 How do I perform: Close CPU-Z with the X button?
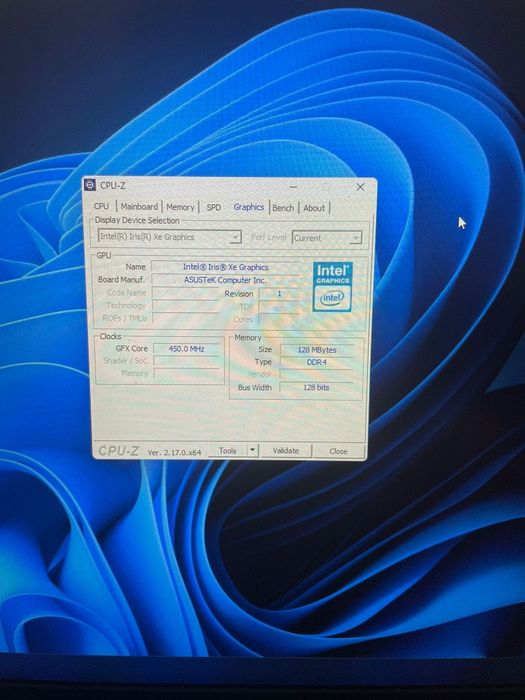tap(360, 188)
